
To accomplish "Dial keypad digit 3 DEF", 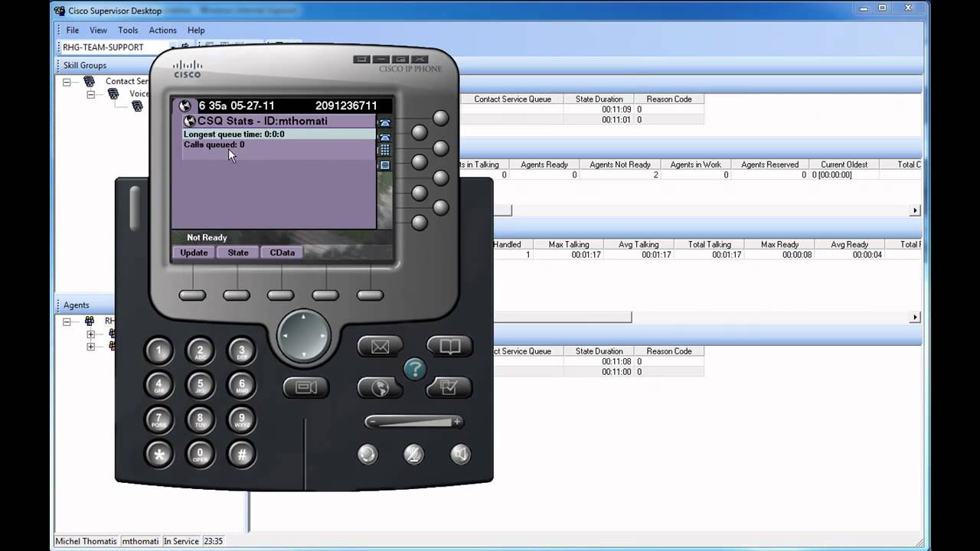I will click(x=242, y=351).
